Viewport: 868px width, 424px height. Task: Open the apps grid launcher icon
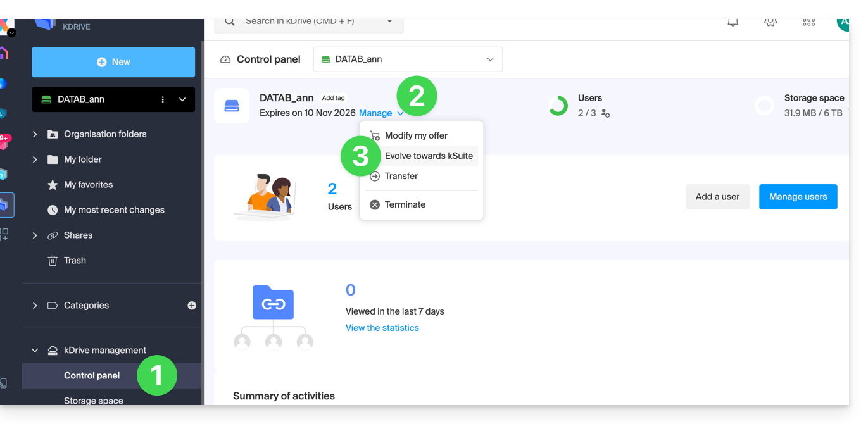808,22
